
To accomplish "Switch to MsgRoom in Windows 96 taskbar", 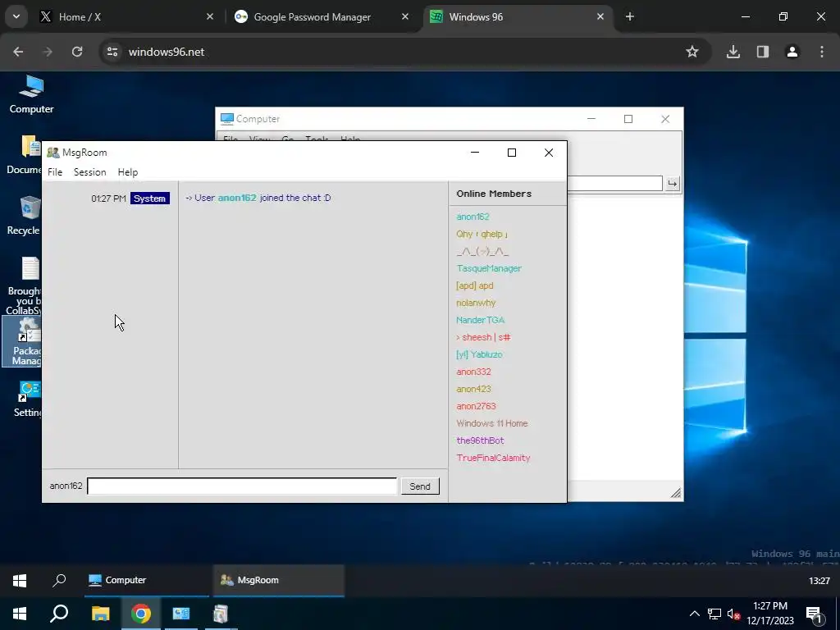I will (x=279, y=580).
